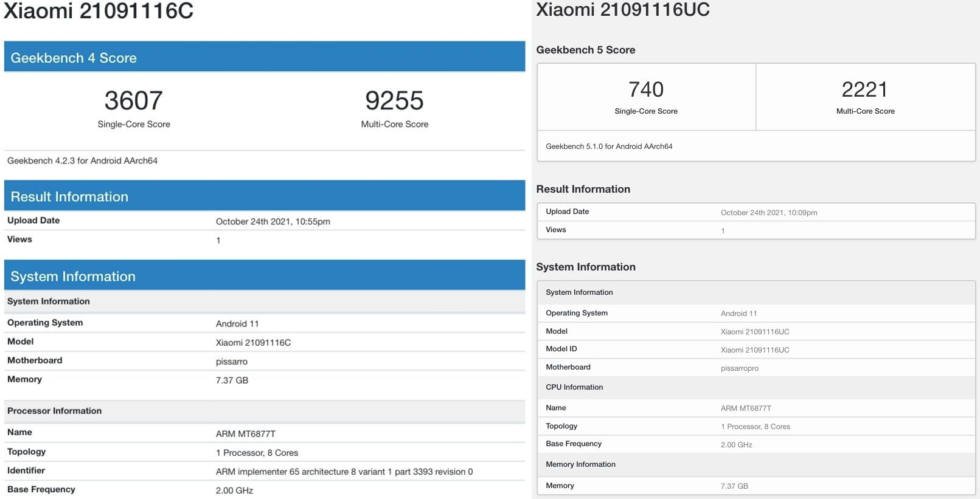This screenshot has height=499, width=980.
Task: Click Android 11 value in Geekbench 5 table
Action: coord(738,314)
